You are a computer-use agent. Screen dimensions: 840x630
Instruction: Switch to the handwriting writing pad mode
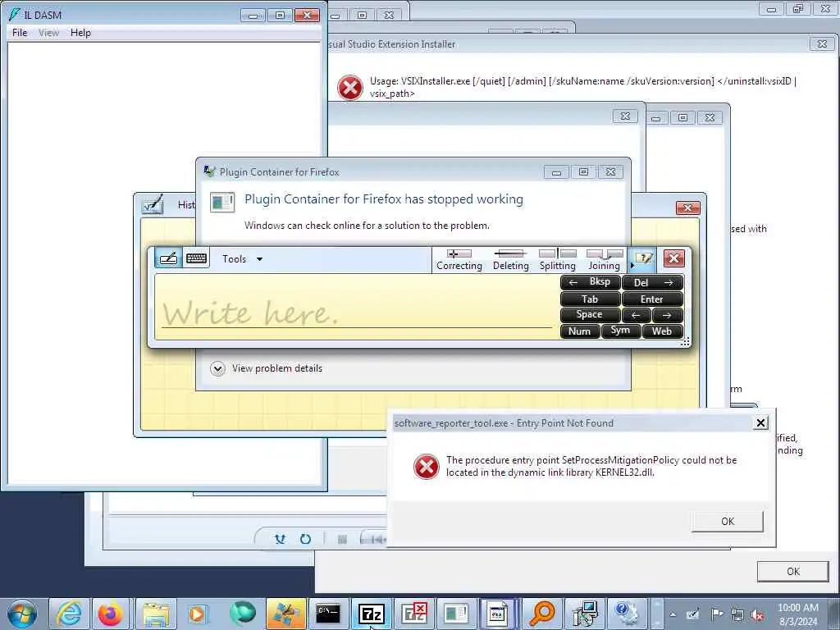pos(168,258)
